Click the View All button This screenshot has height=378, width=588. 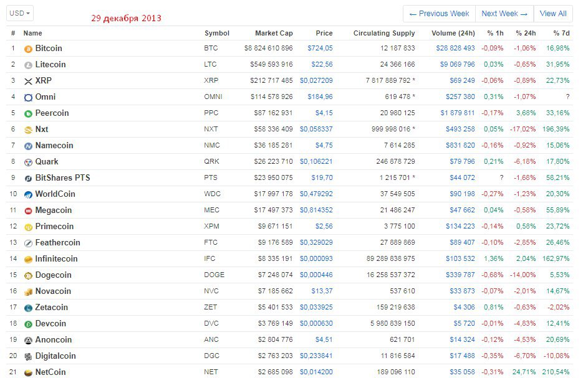pyautogui.click(x=553, y=14)
